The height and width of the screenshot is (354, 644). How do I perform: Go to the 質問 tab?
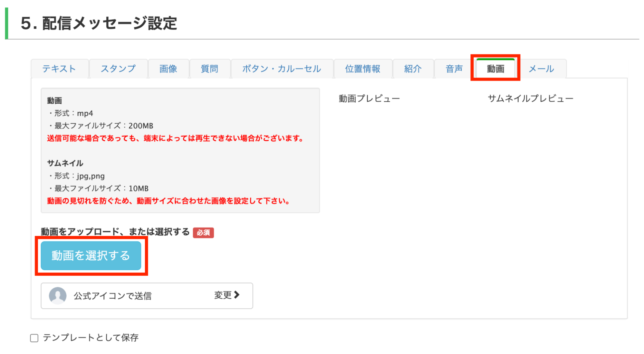[209, 69]
